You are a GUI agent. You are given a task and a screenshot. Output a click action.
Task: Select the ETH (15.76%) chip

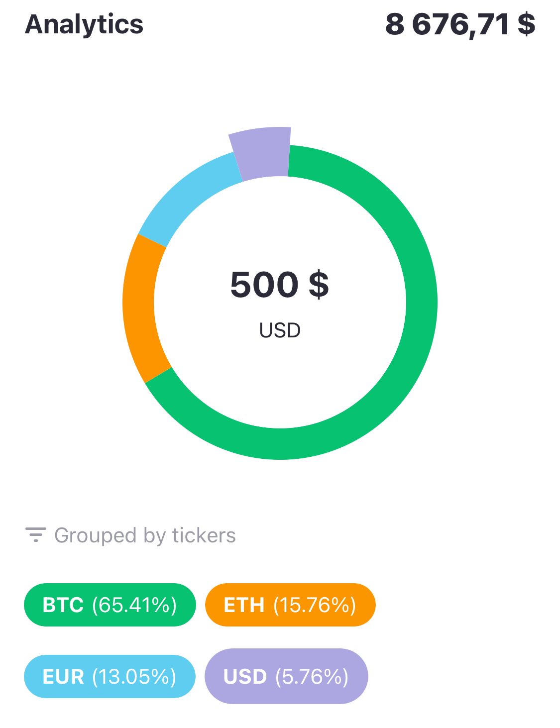click(x=290, y=605)
